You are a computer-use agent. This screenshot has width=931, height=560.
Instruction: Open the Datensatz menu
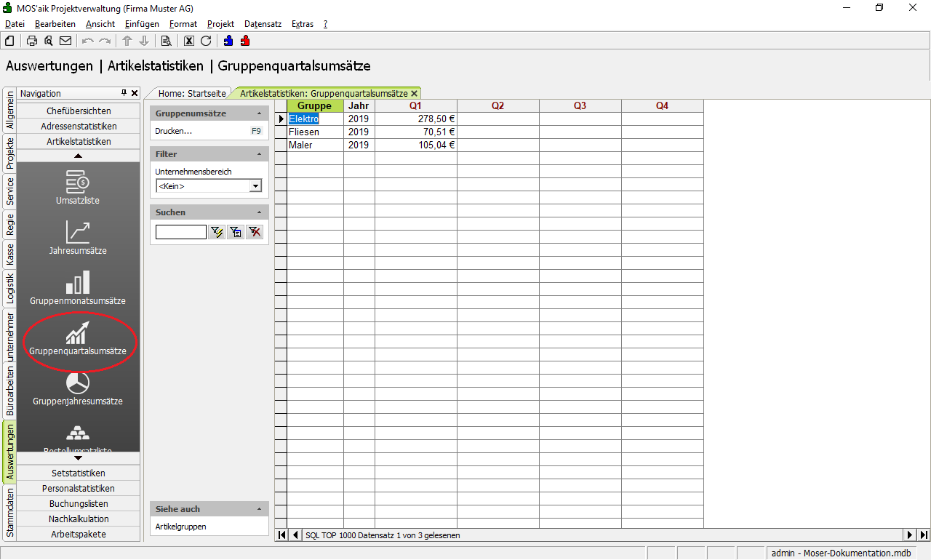[x=263, y=24]
